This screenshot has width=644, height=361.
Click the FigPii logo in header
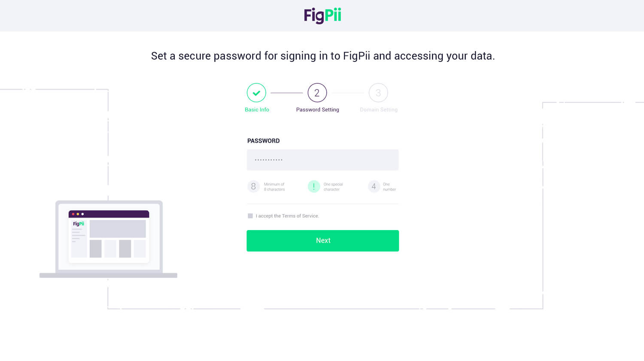[322, 16]
